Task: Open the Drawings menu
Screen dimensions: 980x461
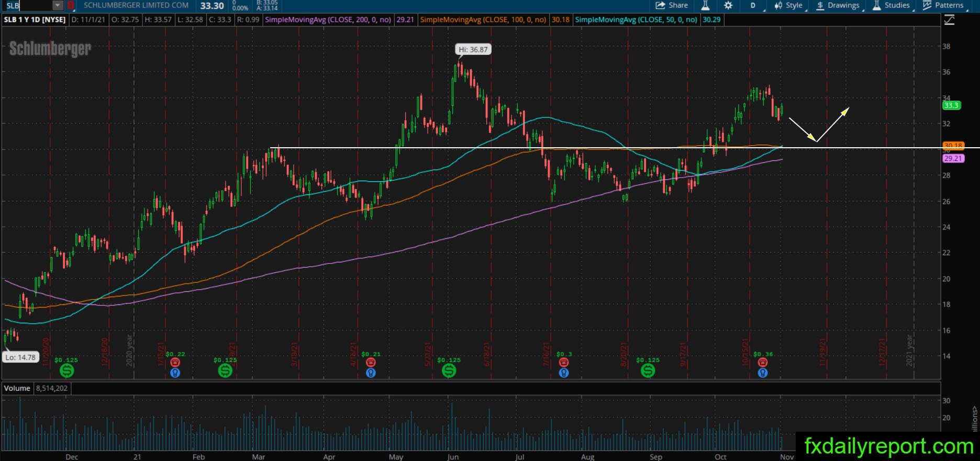Action: pos(838,6)
